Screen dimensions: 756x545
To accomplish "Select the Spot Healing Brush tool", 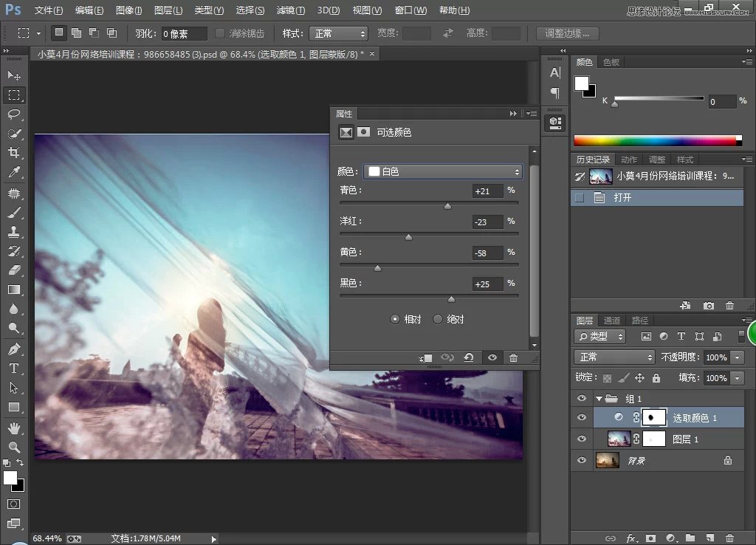I will 14,193.
